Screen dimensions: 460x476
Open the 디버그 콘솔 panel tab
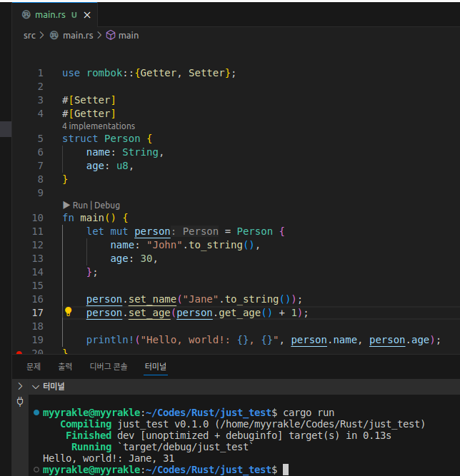point(108,366)
